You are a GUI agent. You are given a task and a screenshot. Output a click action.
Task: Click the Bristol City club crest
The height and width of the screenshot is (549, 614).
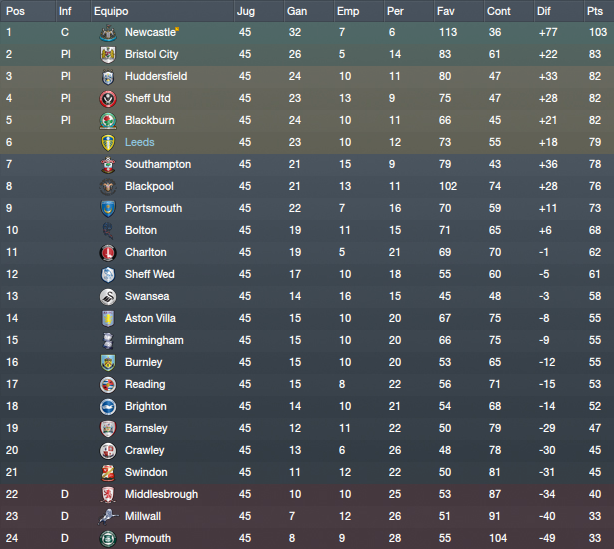108,54
